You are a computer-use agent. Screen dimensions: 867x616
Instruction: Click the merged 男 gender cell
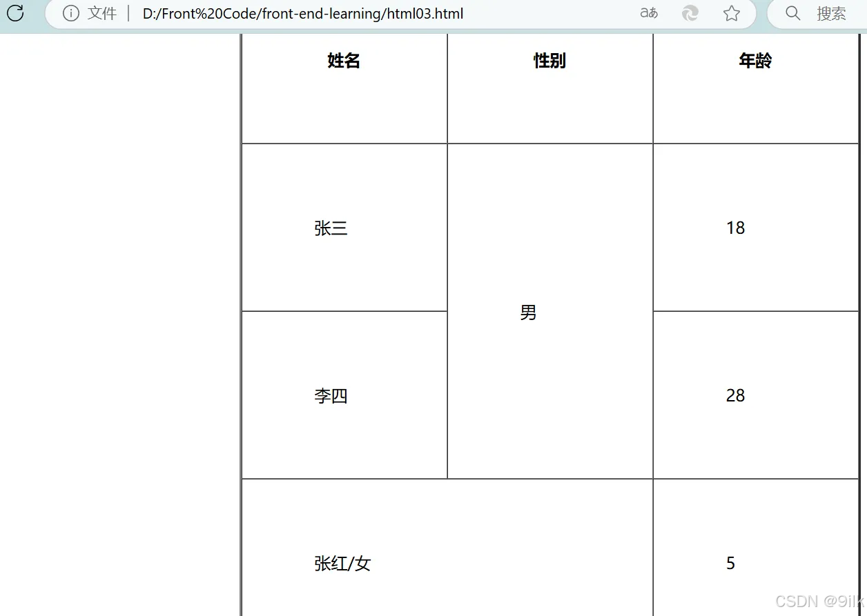point(550,311)
